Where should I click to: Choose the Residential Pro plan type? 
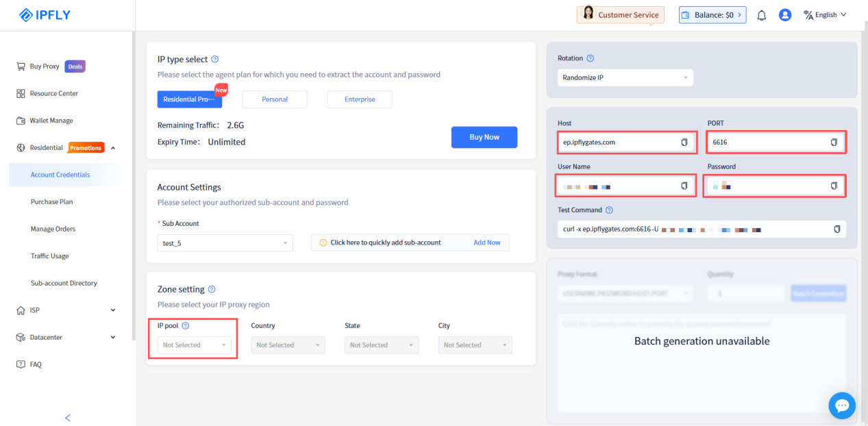coord(189,99)
